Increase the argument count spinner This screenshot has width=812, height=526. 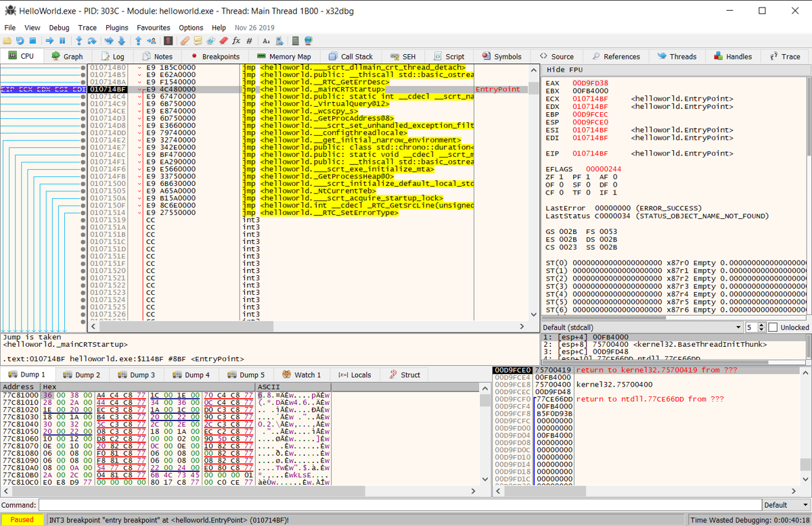click(762, 325)
